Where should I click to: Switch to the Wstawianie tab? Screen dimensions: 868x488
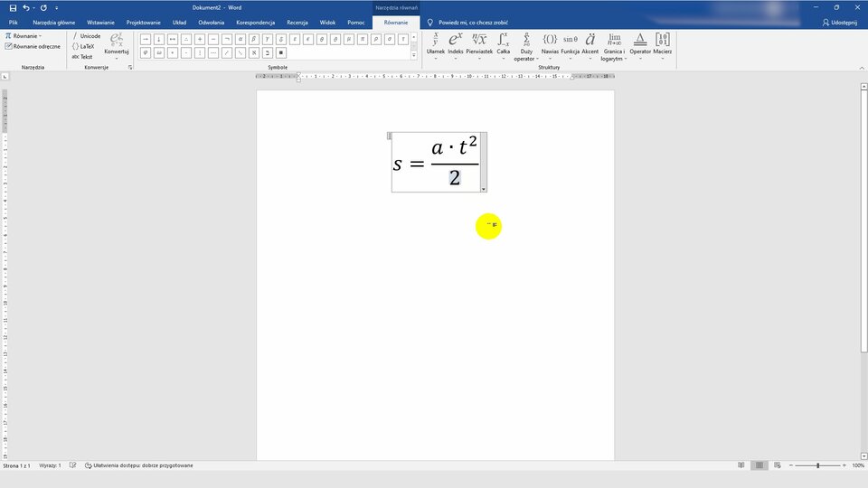(100, 22)
